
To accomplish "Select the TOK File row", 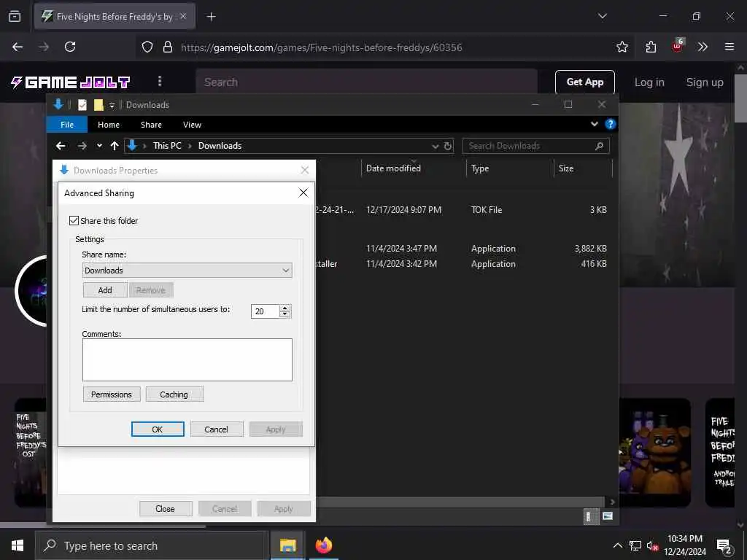I will point(463,209).
